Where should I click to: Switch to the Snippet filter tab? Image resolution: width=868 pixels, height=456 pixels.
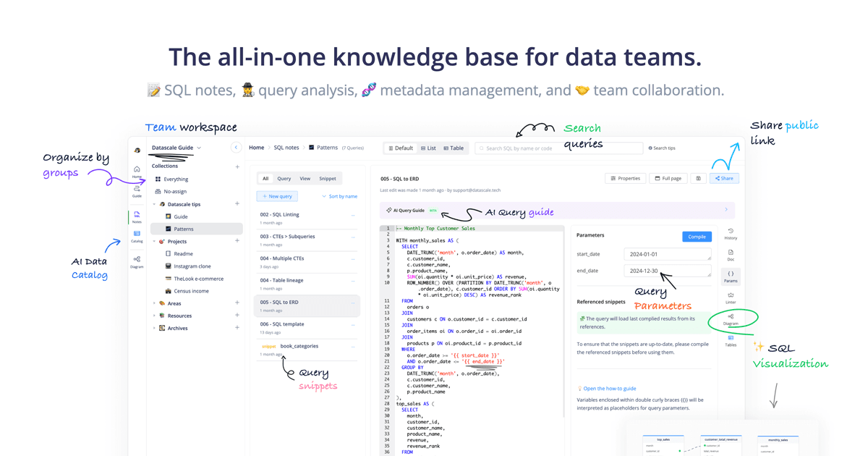point(327,178)
